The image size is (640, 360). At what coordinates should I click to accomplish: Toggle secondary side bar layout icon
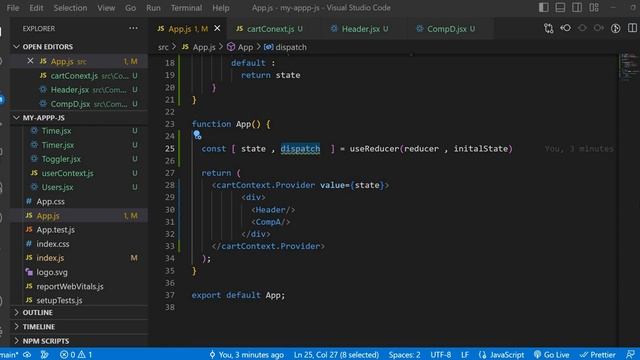(577, 7)
